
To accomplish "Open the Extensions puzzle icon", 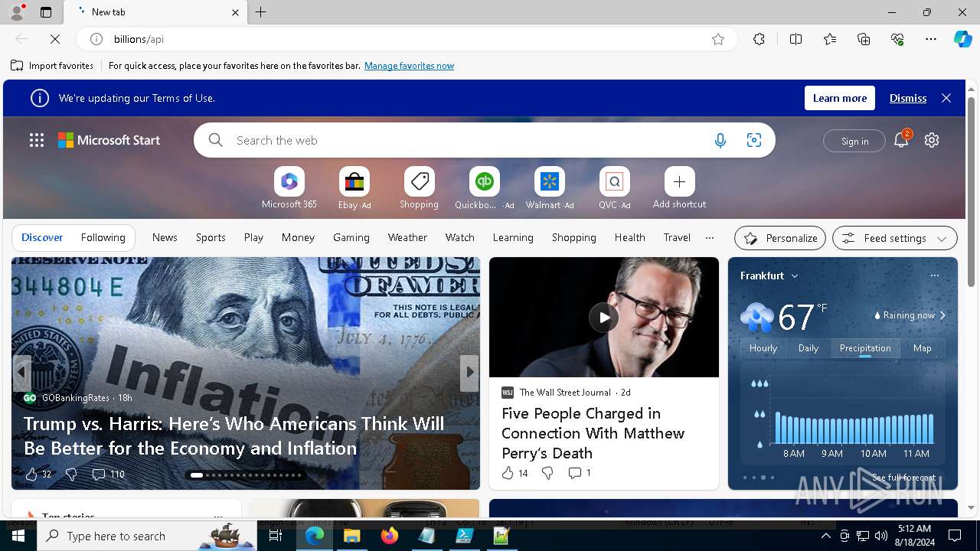I will coord(759,39).
